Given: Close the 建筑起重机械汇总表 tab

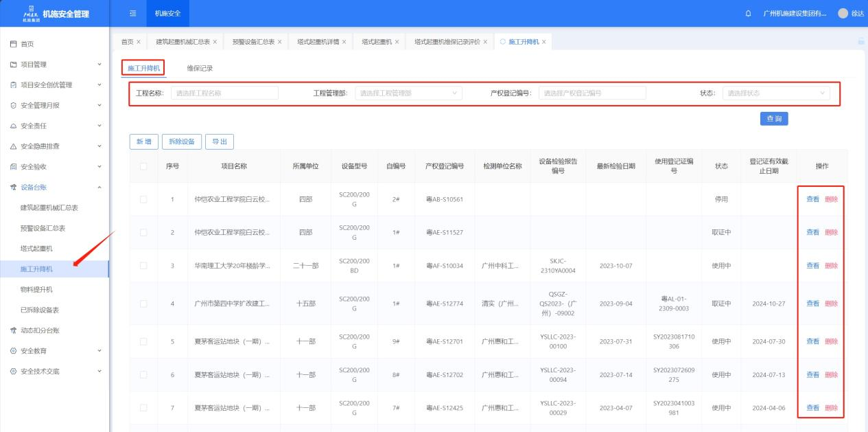Looking at the screenshot, I should tap(215, 42).
